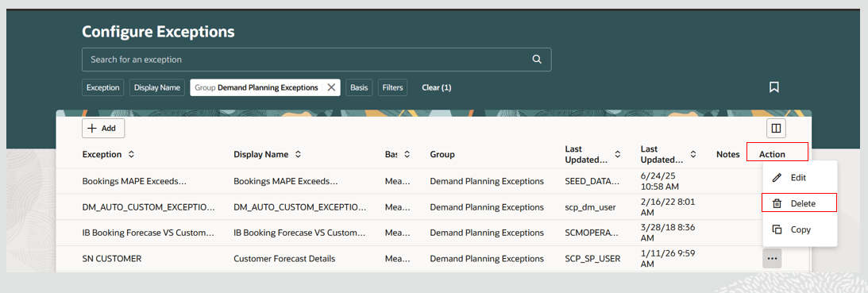Click the Group column header
868x293 pixels.
(x=442, y=155)
